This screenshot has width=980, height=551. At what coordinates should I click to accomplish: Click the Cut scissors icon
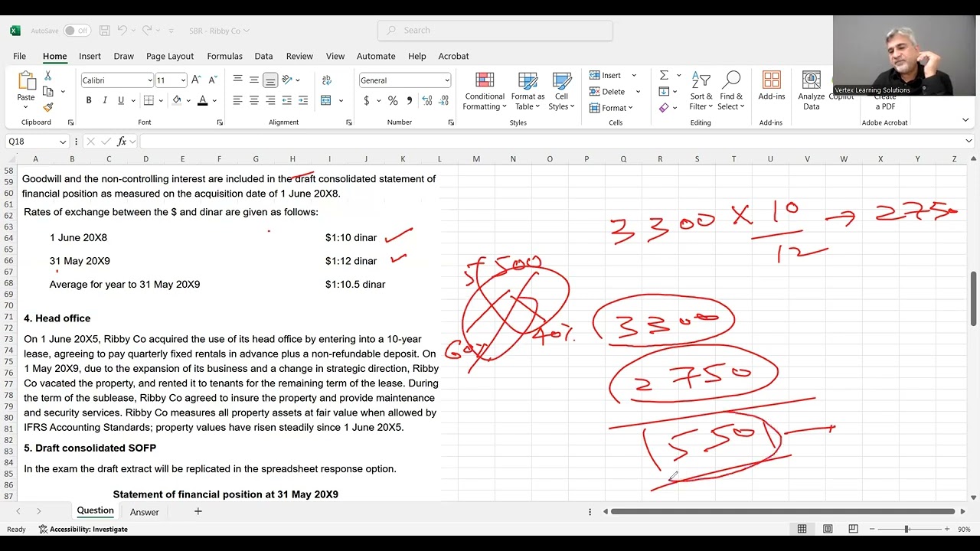(x=47, y=76)
